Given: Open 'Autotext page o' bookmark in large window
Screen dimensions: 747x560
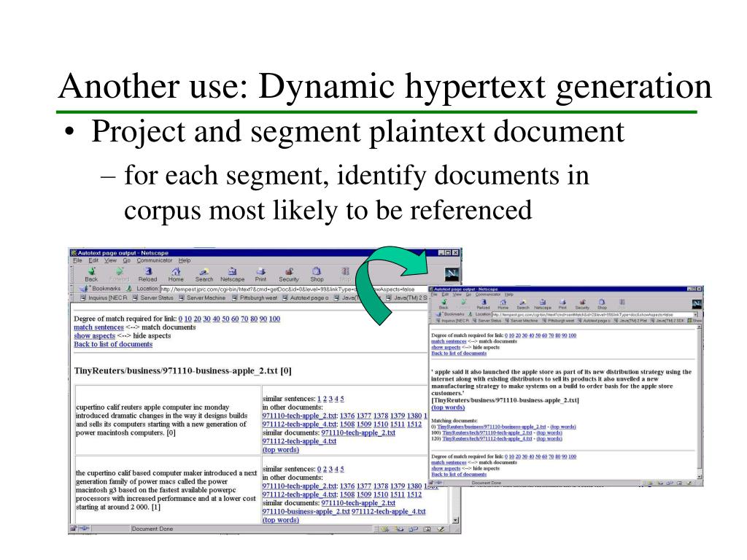Looking at the screenshot, I should [306, 297].
